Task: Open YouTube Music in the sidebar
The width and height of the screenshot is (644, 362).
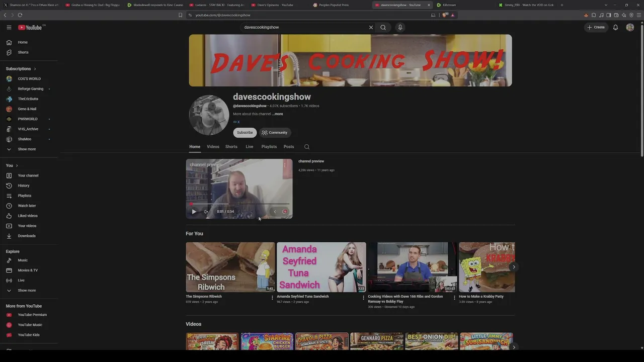Action: pyautogui.click(x=29, y=325)
